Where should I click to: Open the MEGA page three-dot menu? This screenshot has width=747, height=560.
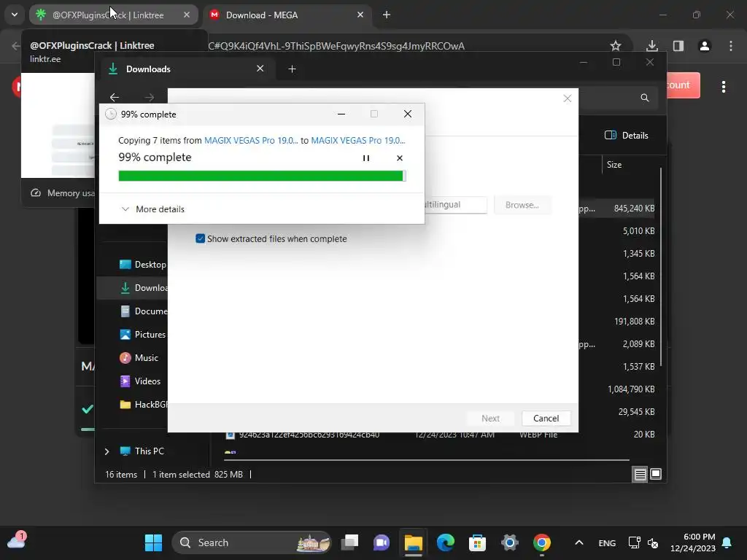point(723,87)
